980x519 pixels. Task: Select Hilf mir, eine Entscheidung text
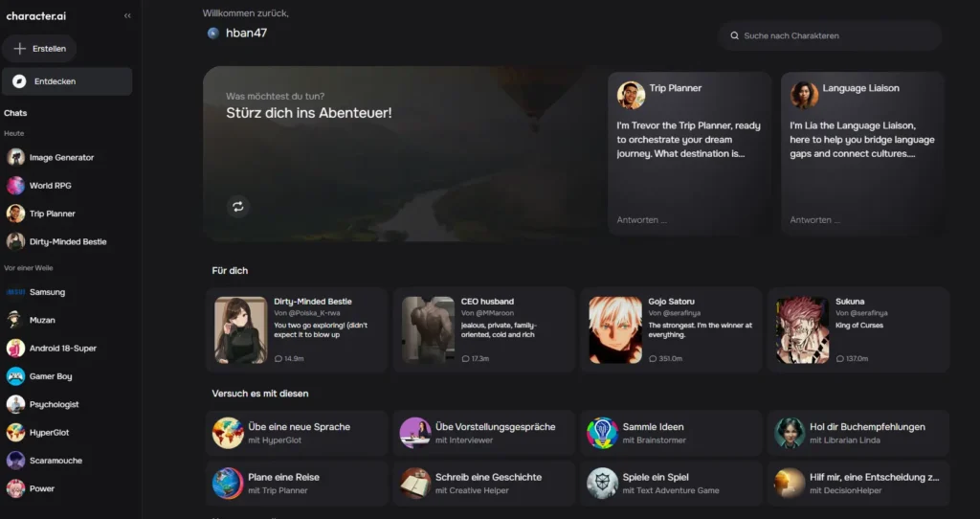(x=875, y=477)
